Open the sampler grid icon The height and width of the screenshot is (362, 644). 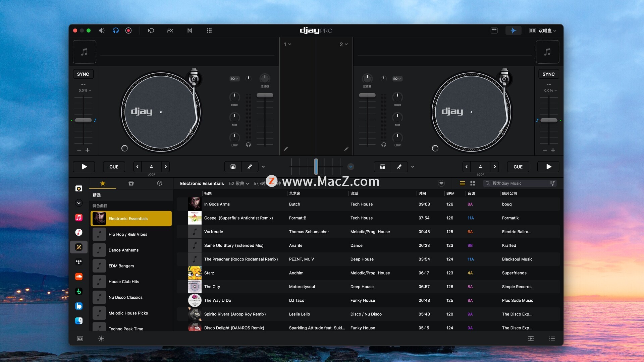coord(209,31)
